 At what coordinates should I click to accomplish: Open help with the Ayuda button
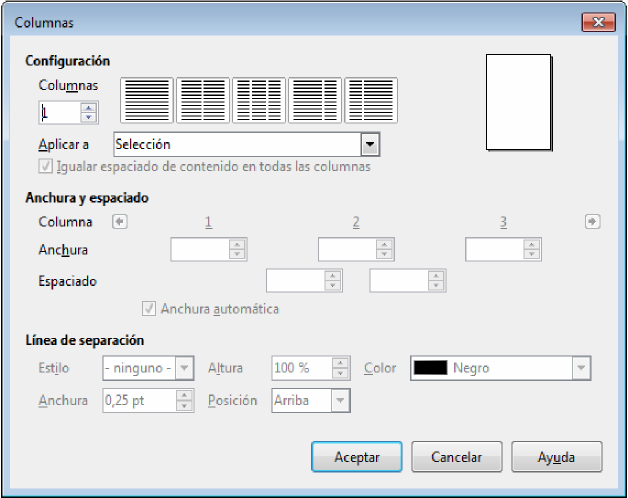click(556, 457)
